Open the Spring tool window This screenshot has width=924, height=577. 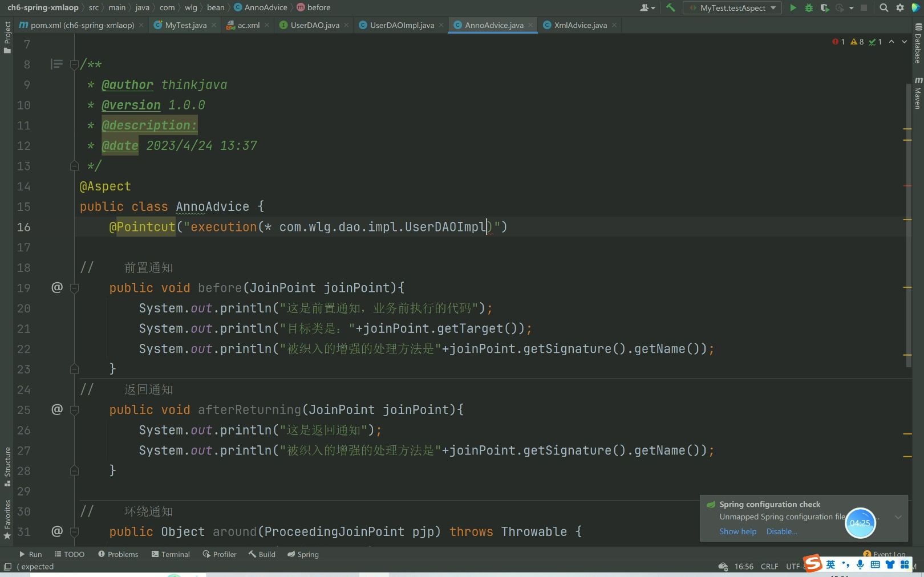tap(303, 554)
